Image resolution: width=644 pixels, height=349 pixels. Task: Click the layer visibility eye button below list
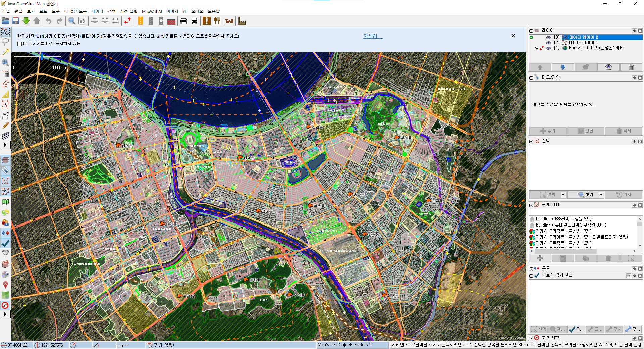point(608,67)
